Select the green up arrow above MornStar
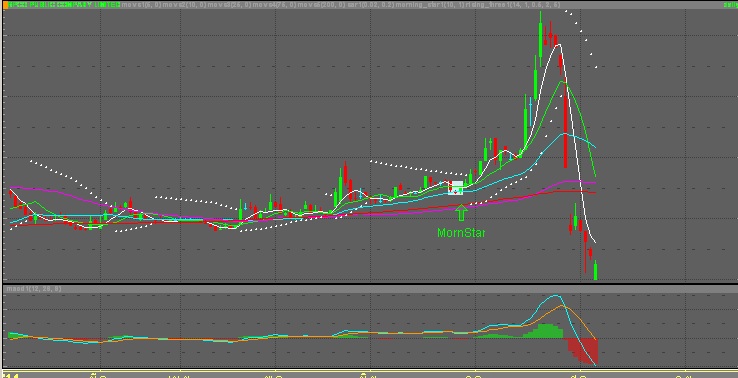The image size is (738, 378). point(461,212)
